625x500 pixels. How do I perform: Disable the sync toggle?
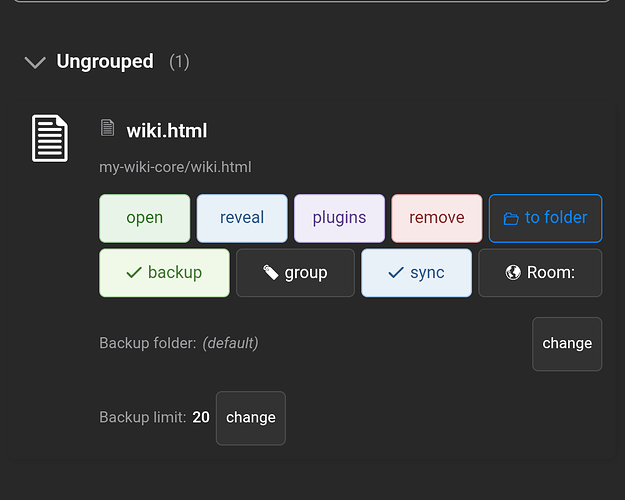coord(416,273)
